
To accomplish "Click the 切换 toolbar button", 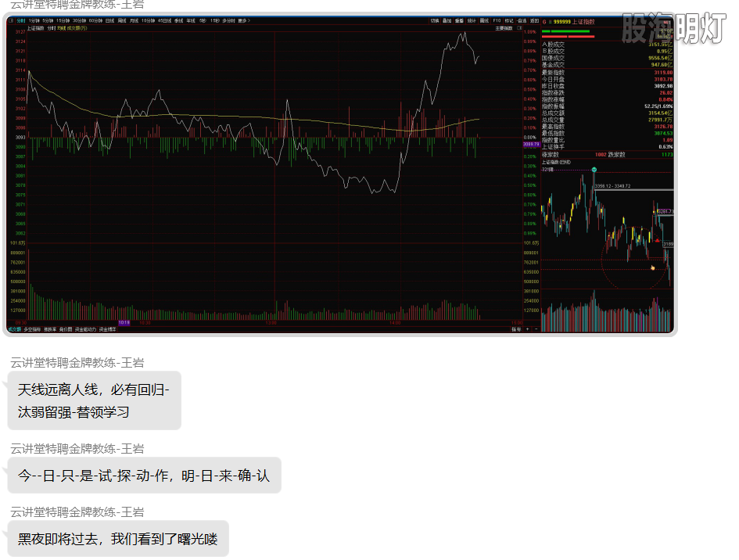I will [435, 21].
